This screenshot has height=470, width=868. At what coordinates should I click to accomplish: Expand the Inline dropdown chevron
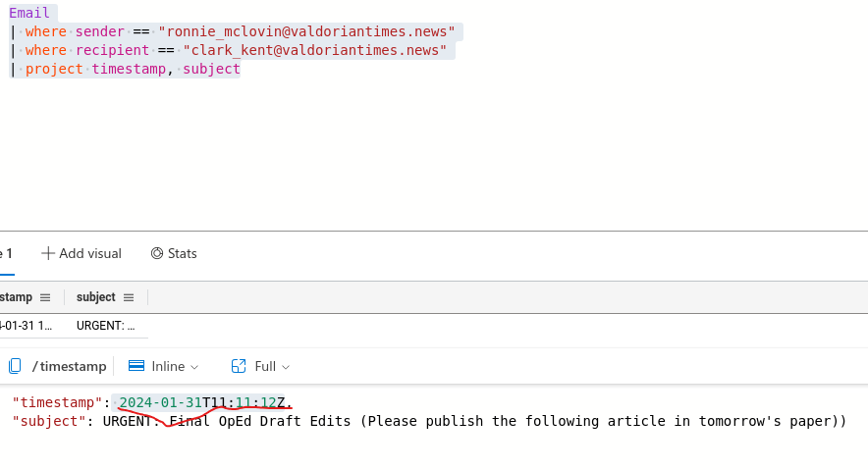coord(194,367)
